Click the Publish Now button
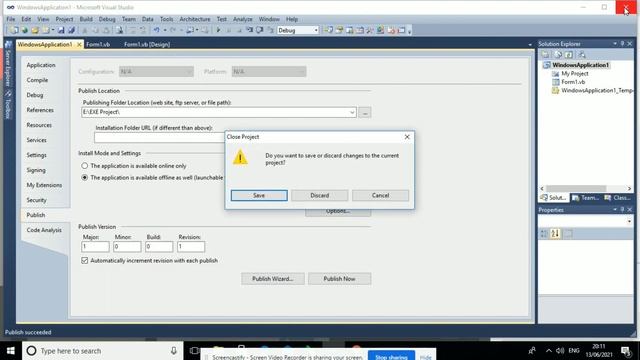640x360 pixels. click(x=340, y=279)
